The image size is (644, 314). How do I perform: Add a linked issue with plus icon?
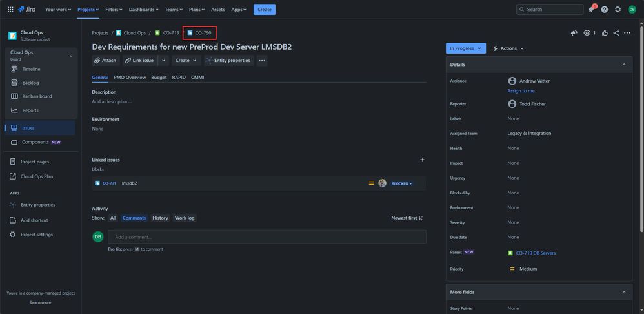(x=422, y=160)
